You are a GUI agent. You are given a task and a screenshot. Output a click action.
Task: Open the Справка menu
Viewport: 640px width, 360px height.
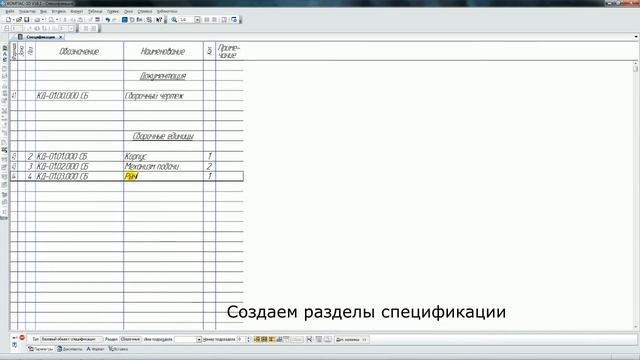(x=145, y=11)
